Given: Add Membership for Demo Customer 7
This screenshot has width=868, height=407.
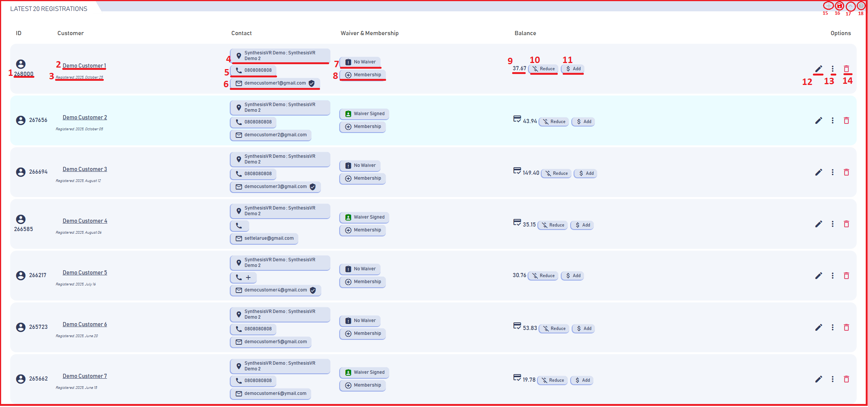Looking at the screenshot, I should [x=363, y=385].
